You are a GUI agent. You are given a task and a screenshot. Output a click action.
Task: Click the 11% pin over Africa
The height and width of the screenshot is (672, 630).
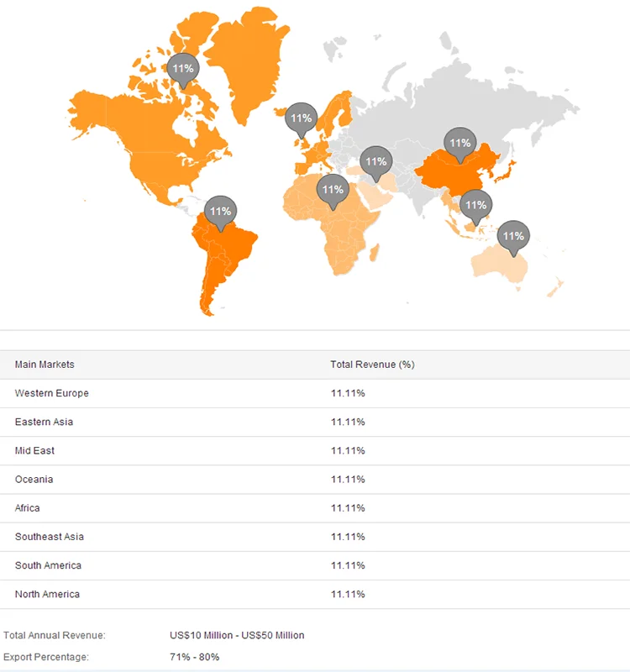coord(333,190)
